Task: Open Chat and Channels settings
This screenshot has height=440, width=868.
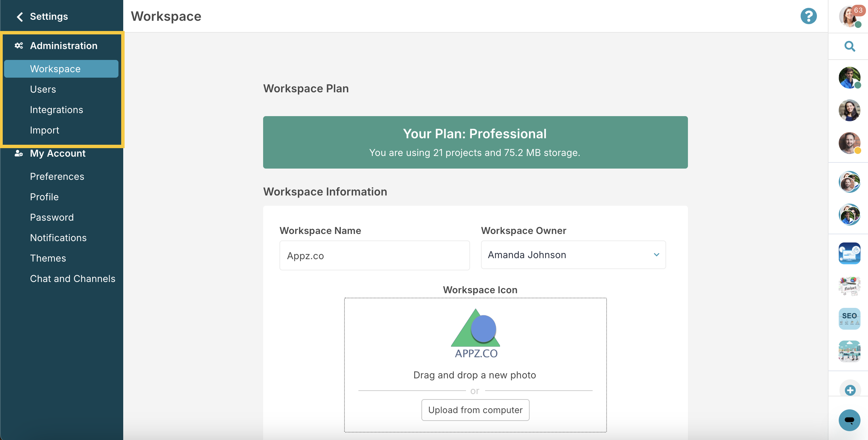Action: 73,279
